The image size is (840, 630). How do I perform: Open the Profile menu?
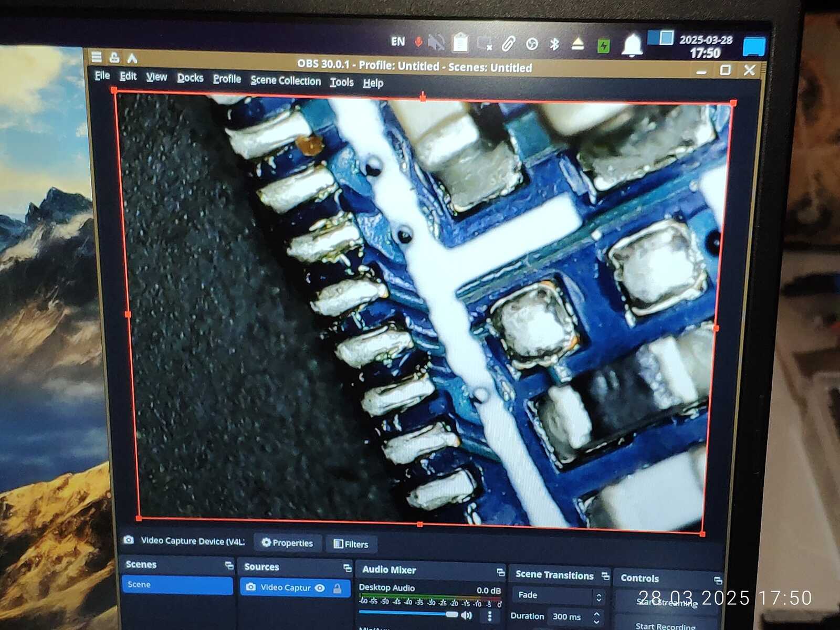227,79
